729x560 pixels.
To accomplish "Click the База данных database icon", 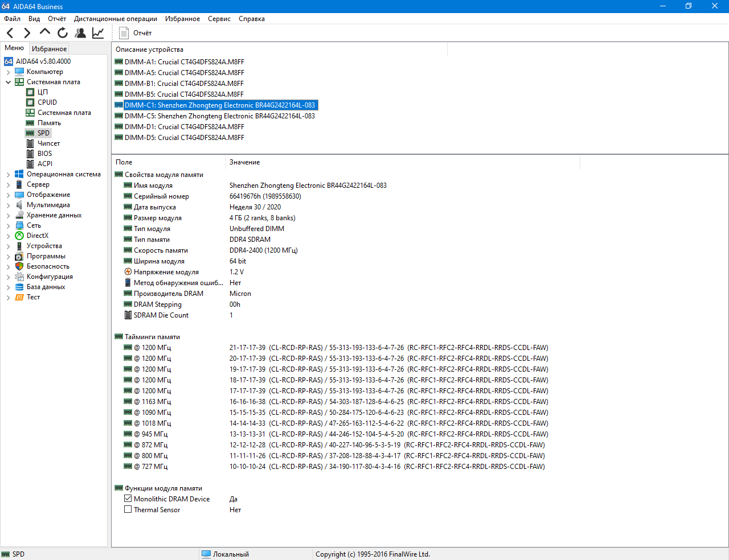I will click(x=19, y=287).
